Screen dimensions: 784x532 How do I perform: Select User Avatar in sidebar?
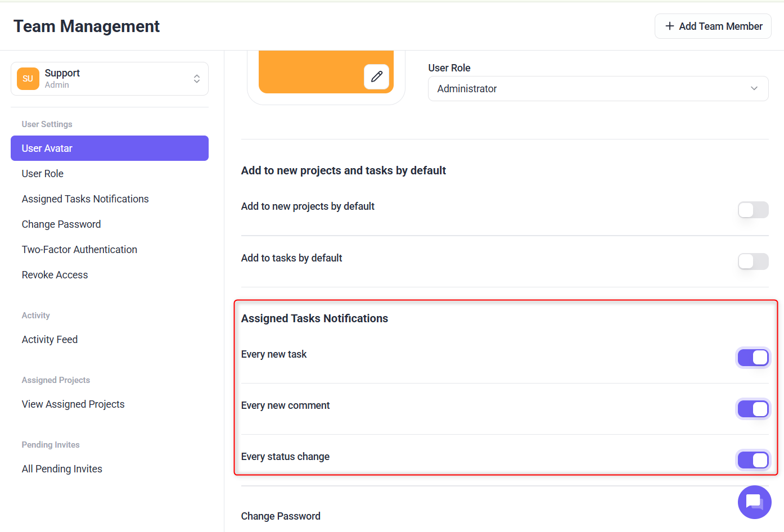(x=110, y=148)
